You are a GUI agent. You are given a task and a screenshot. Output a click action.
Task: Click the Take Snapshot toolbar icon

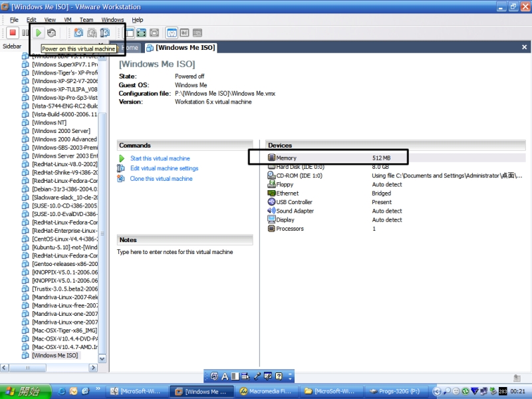(x=78, y=33)
